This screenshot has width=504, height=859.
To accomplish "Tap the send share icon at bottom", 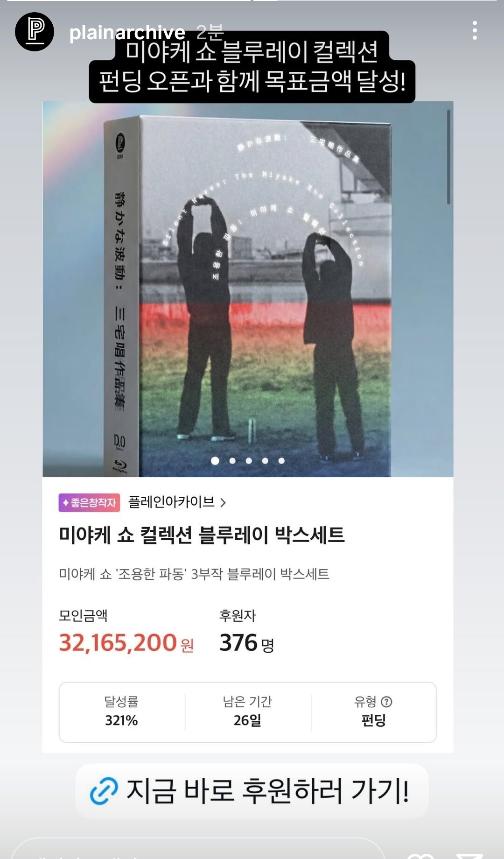I will coord(468,855).
